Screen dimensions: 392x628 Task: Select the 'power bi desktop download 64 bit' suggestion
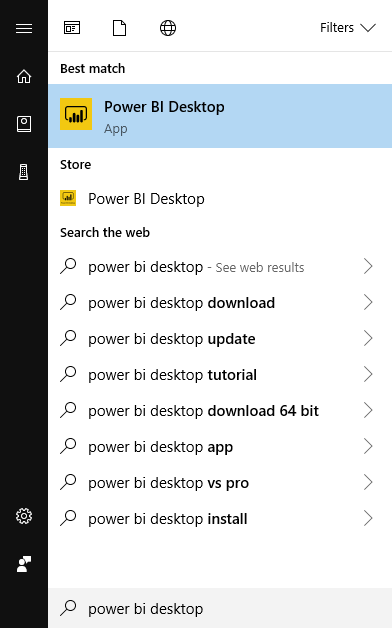pos(220,411)
